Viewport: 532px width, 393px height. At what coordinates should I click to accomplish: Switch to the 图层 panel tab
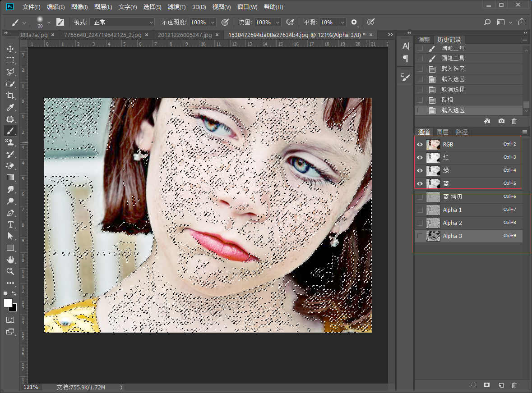pos(442,132)
